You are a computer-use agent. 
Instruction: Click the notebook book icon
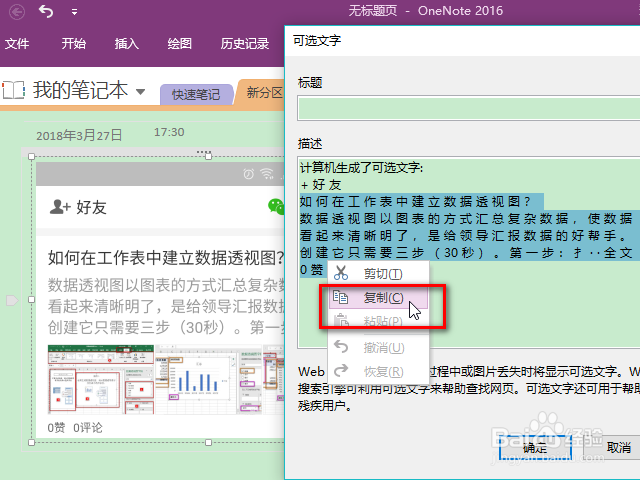[13, 90]
